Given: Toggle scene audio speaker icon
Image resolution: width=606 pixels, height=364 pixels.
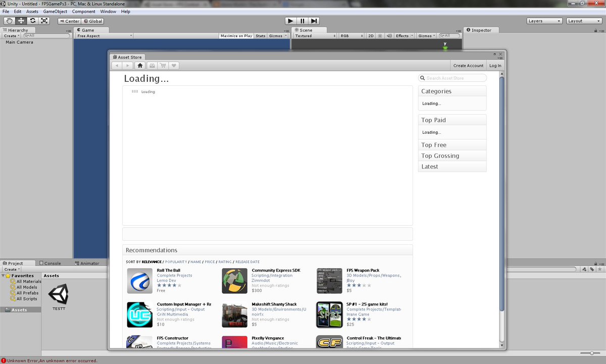Looking at the screenshot, I should click(389, 36).
